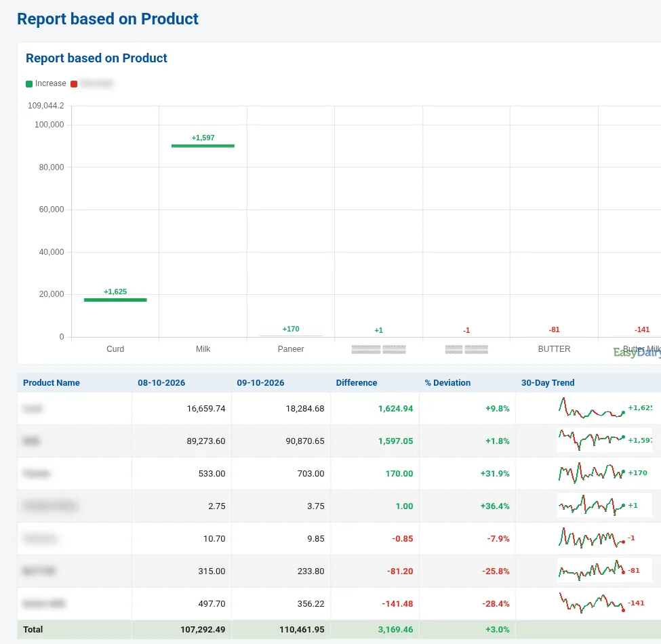Click the Curd label on chart axis
This screenshot has height=644, width=661.
[x=115, y=349]
